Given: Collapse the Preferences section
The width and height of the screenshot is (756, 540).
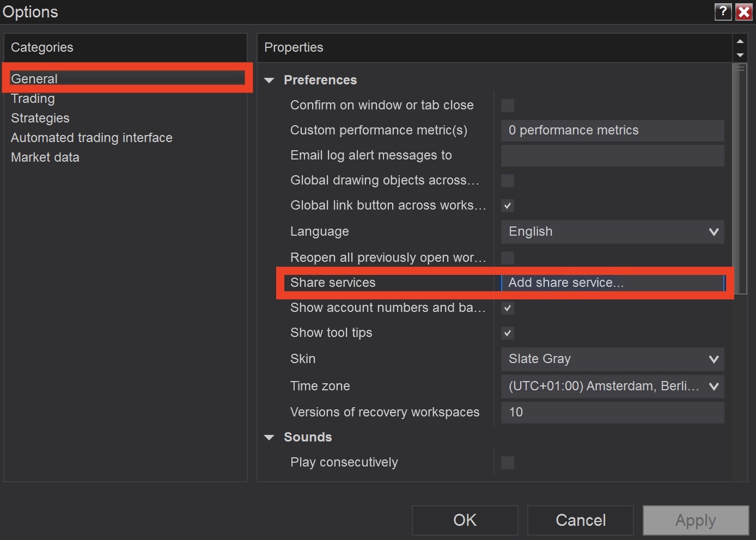Looking at the screenshot, I should 269,81.
